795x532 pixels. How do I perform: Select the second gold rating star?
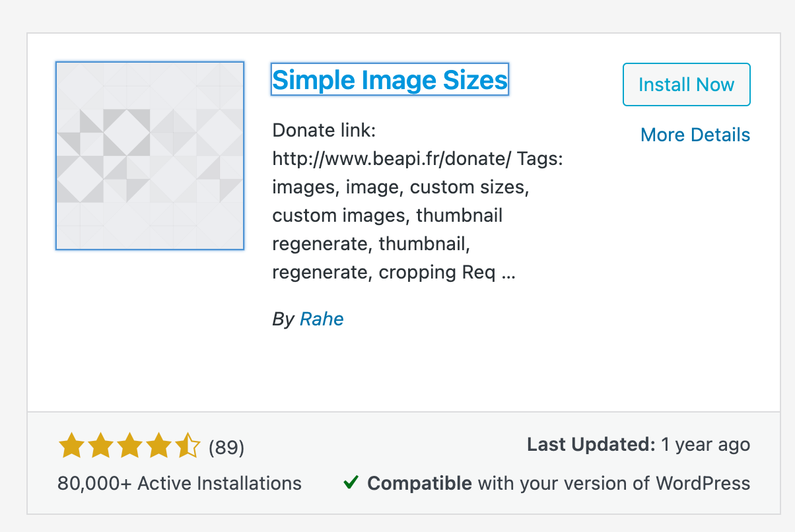[x=100, y=445]
